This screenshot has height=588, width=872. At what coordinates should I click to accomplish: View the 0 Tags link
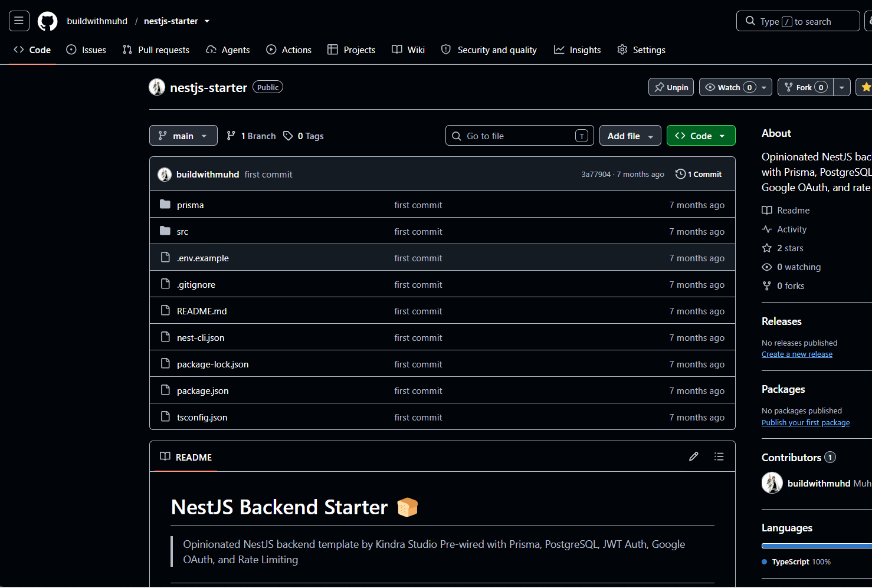[x=303, y=136]
